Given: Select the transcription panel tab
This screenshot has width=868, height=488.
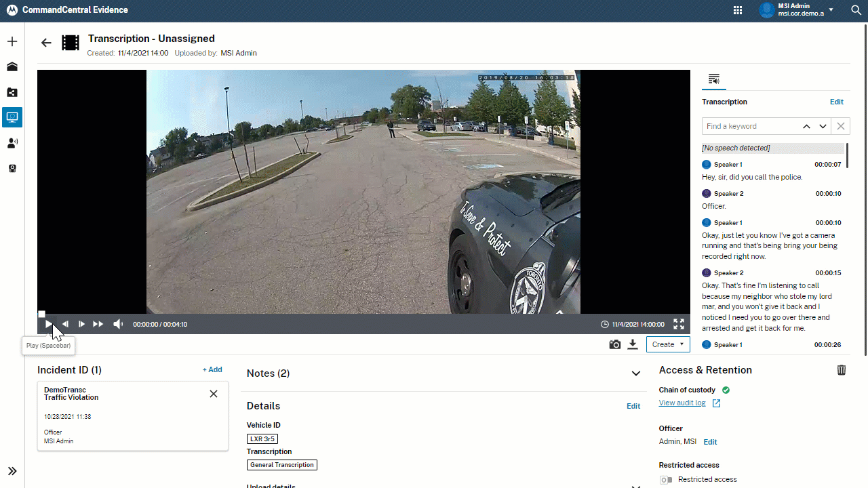Looking at the screenshot, I should (713, 79).
